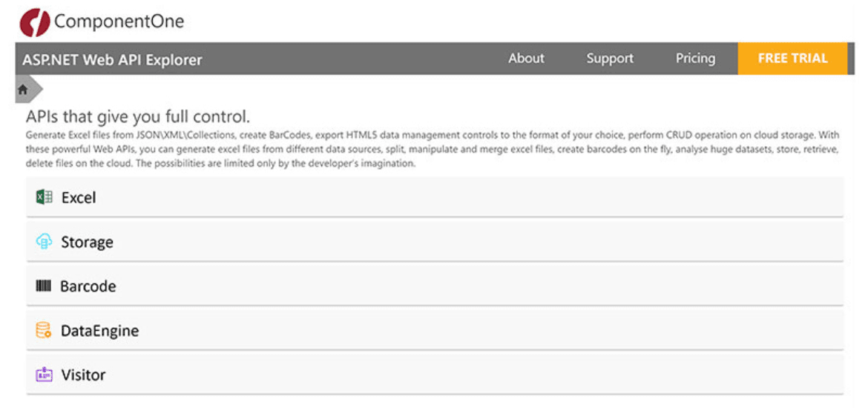The height and width of the screenshot is (408, 868).
Task: Click the green Excel spreadsheet icon
Action: tap(44, 197)
